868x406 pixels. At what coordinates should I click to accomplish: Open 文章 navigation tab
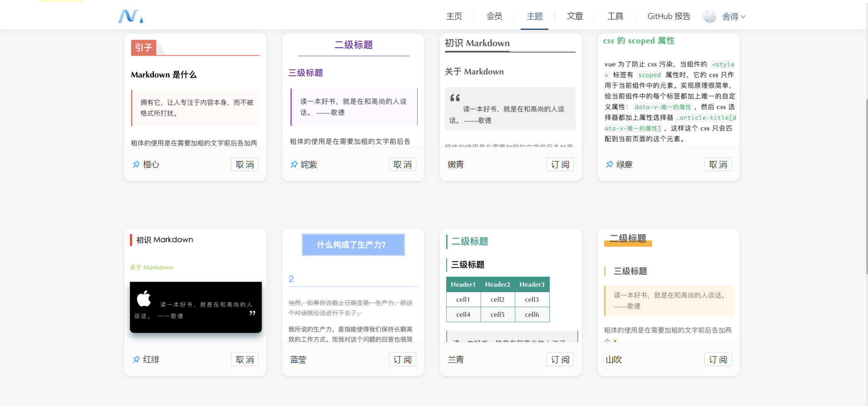[575, 16]
